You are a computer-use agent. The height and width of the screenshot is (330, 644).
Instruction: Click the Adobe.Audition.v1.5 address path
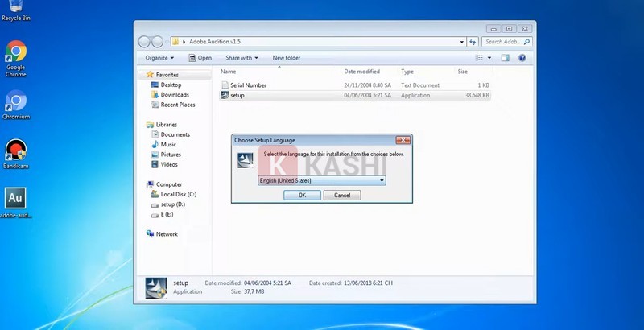215,42
